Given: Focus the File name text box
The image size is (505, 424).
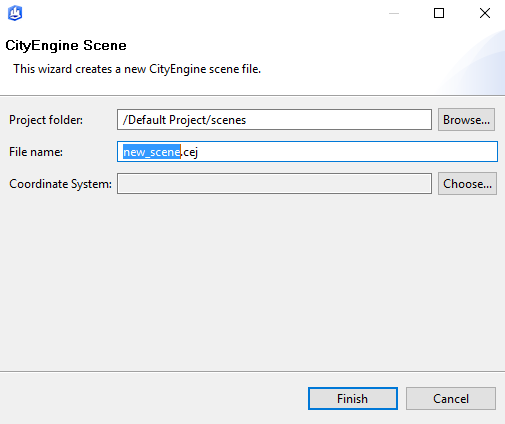Looking at the screenshot, I should pyautogui.click(x=307, y=152).
